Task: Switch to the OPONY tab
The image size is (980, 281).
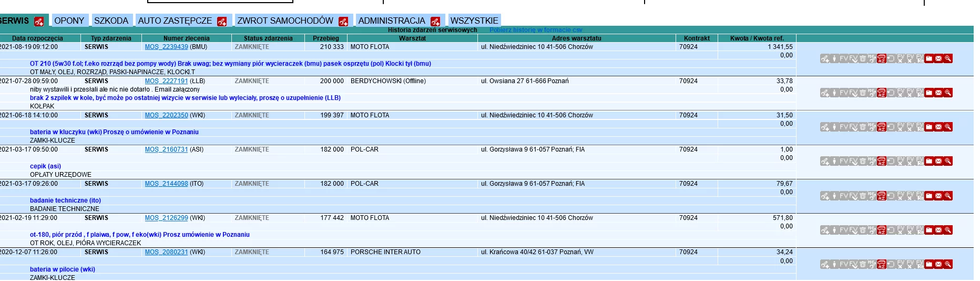Action: (69, 21)
